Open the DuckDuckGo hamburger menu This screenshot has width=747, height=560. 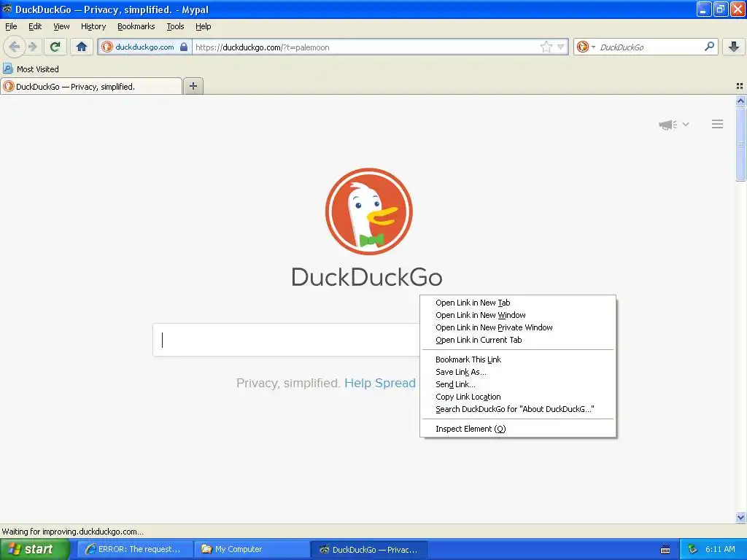(x=718, y=124)
